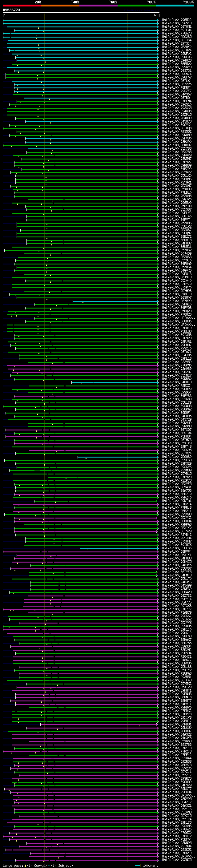Select hit UniRef100_Q84UA9
The width and height of the screenshot is (197, 868).
177,118
